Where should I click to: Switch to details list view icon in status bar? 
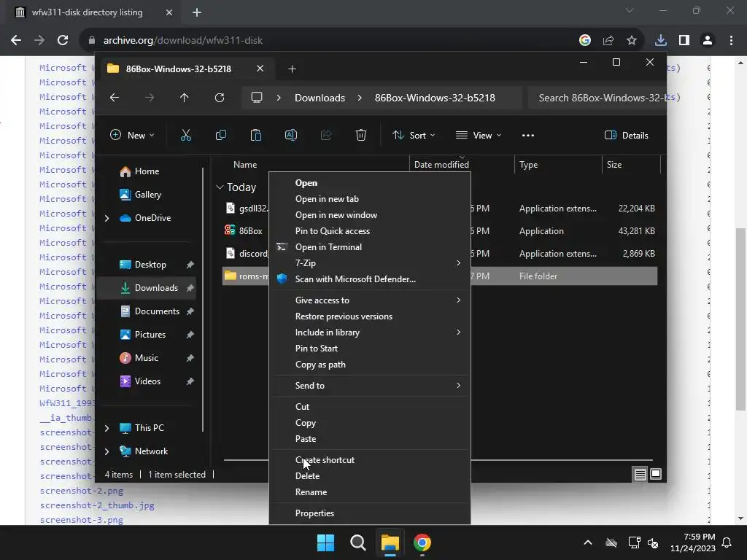pyautogui.click(x=640, y=474)
